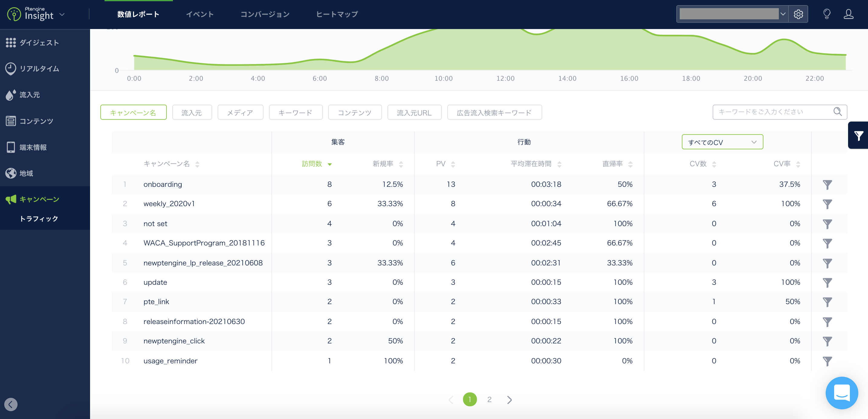
Task: Open the settings gear in top bar
Action: [x=798, y=14]
